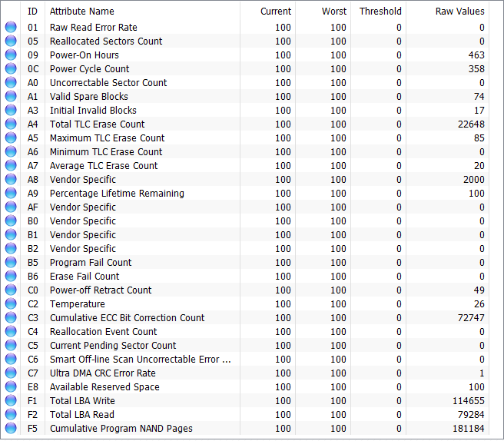Select Uncorrectable Sector Count attribute name
Viewport: 504px width, 441px height.
coord(108,83)
